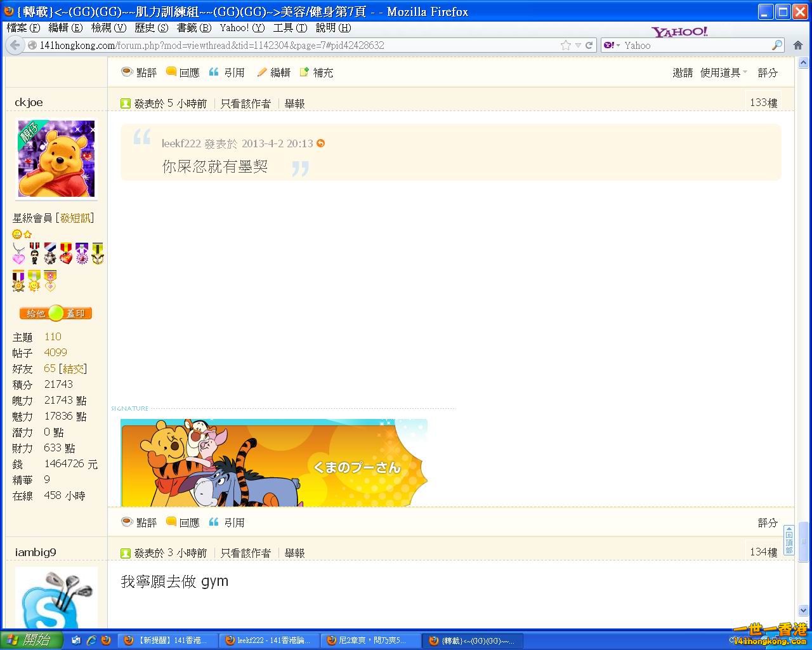Screen dimensions: 812x650
Task: Open the 工具 (T) menu
Action: point(289,28)
